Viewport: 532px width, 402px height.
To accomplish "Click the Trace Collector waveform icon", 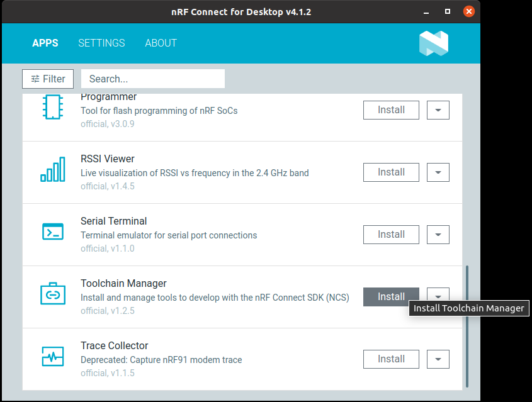I will 53,356.
